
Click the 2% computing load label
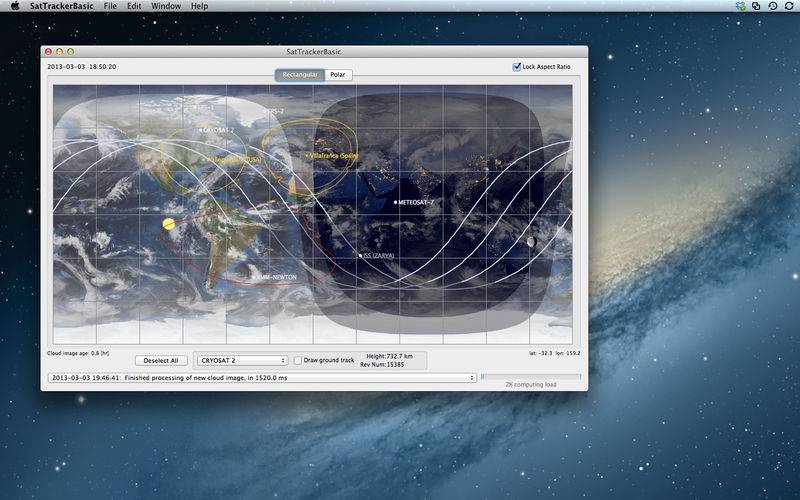tap(531, 385)
